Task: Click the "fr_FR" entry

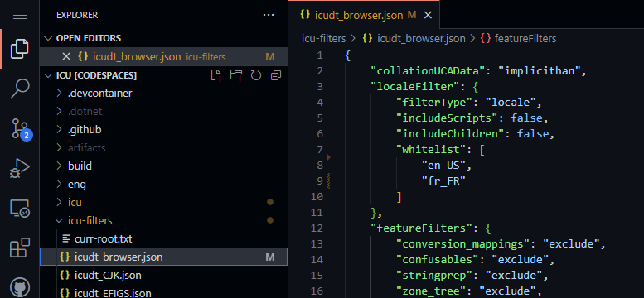Action: pyautogui.click(x=443, y=181)
